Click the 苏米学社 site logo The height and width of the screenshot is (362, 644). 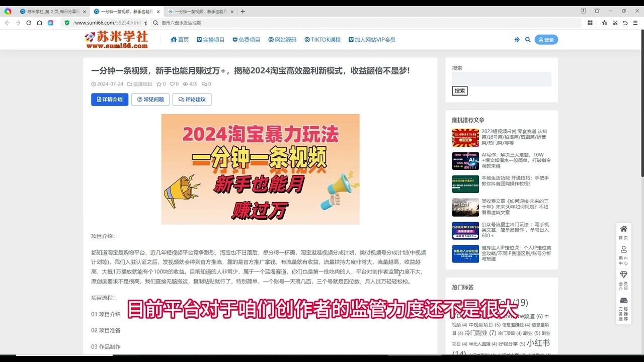pyautogui.click(x=117, y=40)
